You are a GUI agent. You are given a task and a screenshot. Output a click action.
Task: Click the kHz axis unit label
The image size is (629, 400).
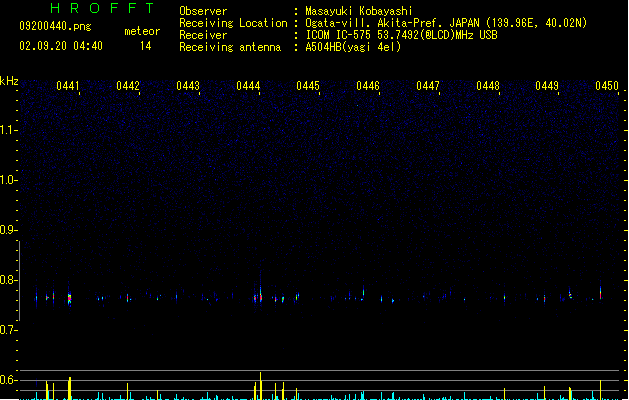coord(9,81)
